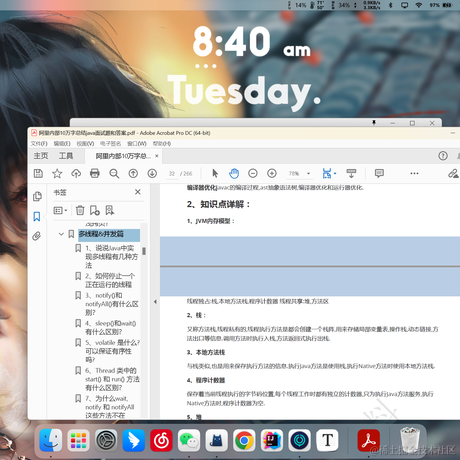460x460 pixels.
Task: Open the 视图(V) menu
Action: click(x=85, y=144)
